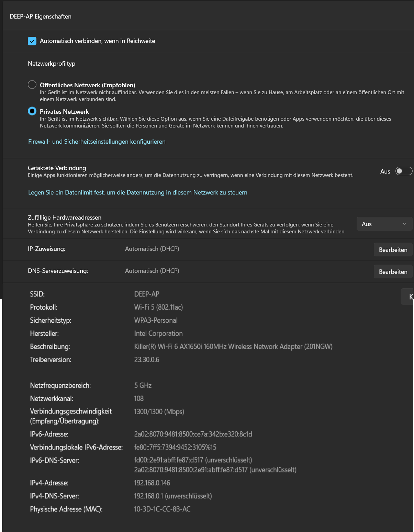The width and height of the screenshot is (414, 532).
Task: Open the Datenlimit festlegen link
Action: (137, 192)
